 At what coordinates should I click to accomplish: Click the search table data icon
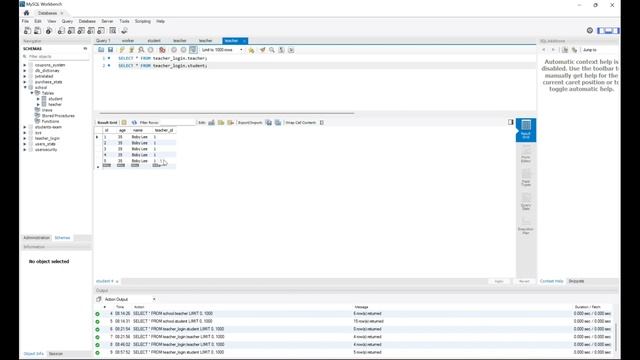(113, 31)
